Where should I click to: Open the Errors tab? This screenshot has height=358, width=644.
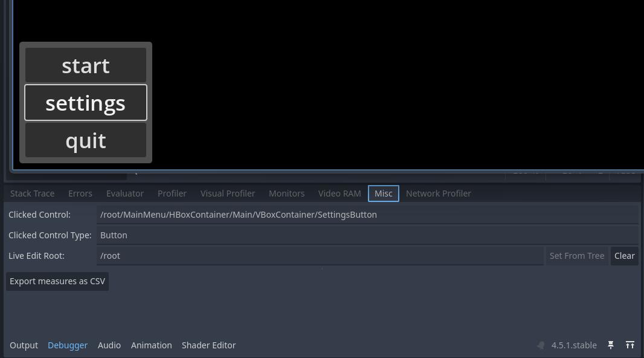[80, 194]
